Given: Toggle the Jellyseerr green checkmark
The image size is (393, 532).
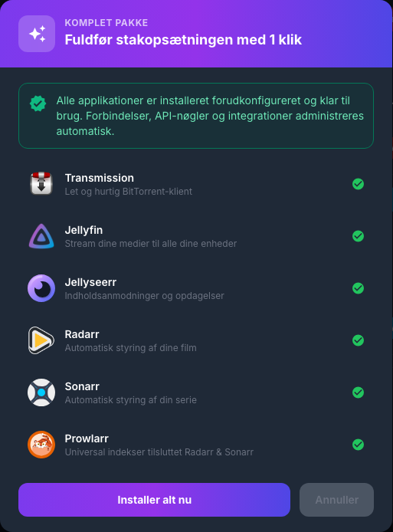Looking at the screenshot, I should [x=358, y=288].
